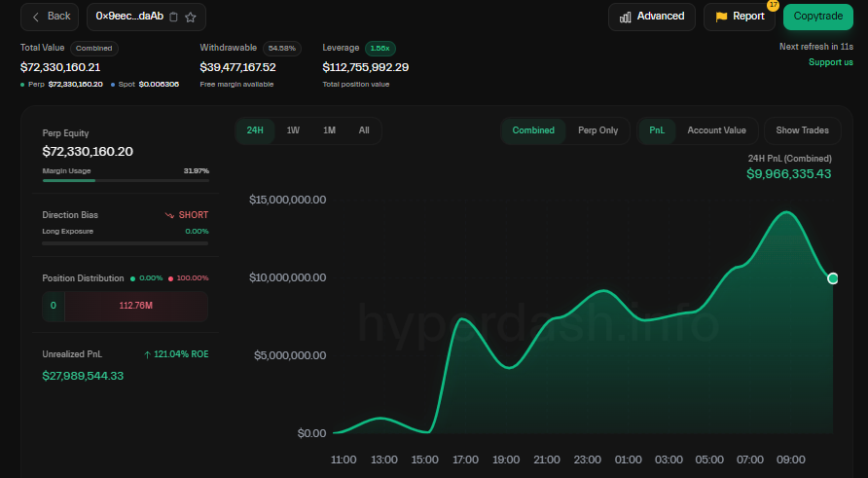Click the back arrow chevron icon
868x478 pixels.
click(x=36, y=17)
